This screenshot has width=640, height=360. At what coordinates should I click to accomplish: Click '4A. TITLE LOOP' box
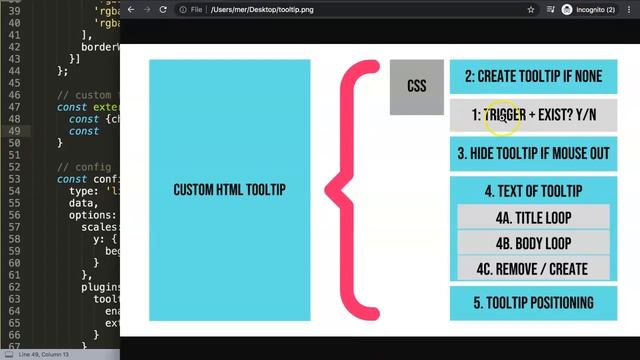coord(533,218)
